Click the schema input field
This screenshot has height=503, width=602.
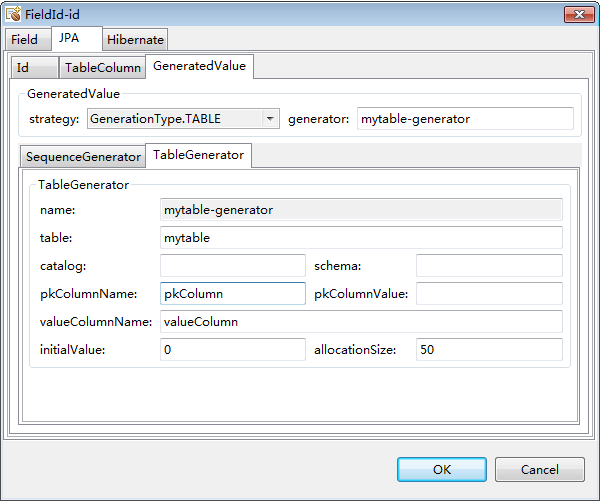click(489, 266)
